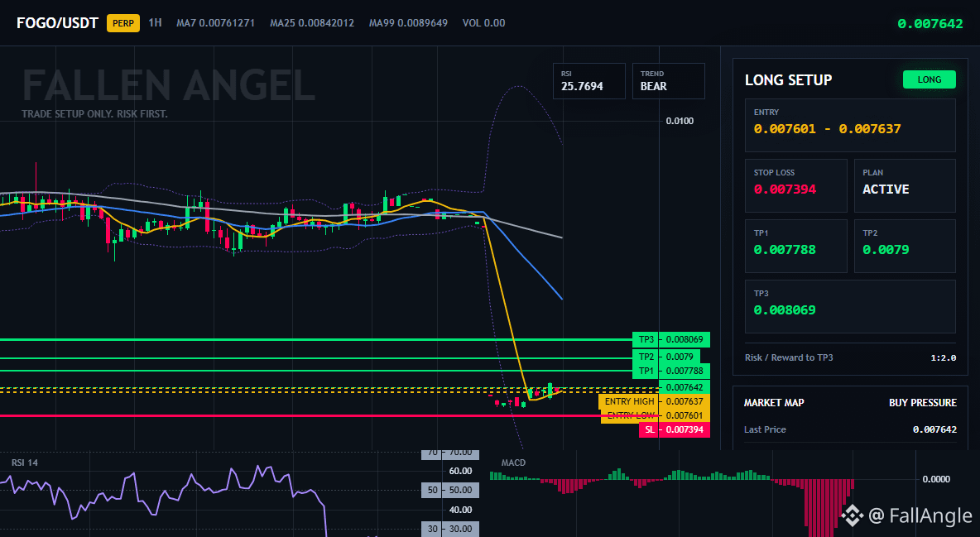This screenshot has height=537, width=980.
Task: Click the TP3 0.008069 card
Action: [850, 306]
